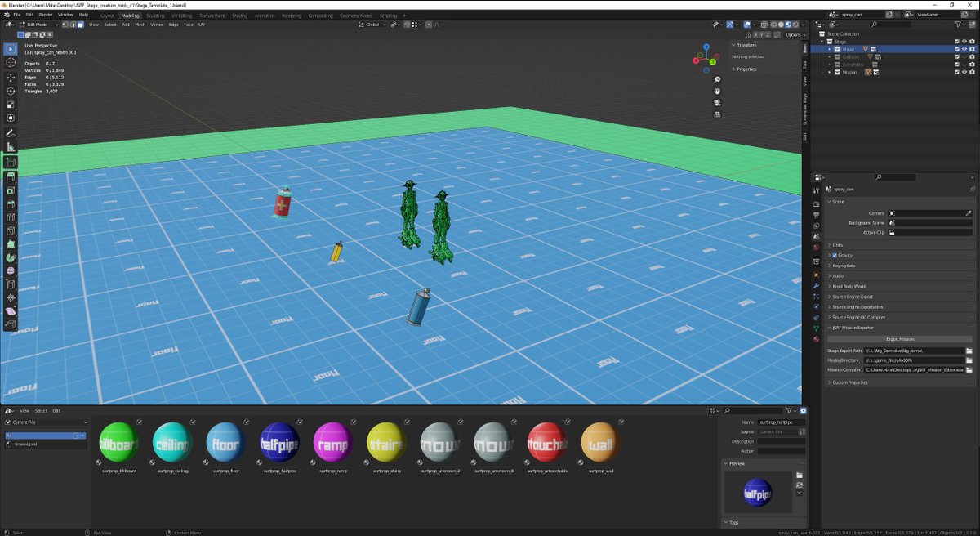Open the Material properties tab icon
The image size is (980, 536).
coord(816,338)
